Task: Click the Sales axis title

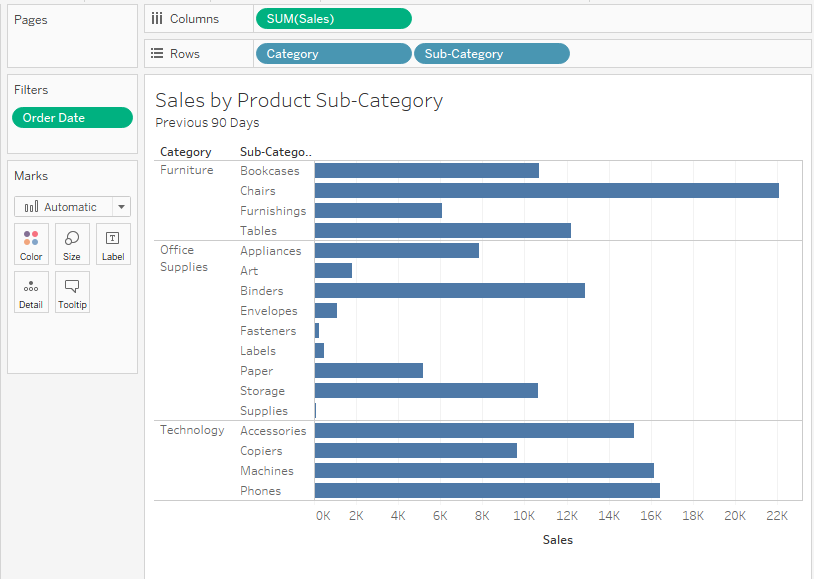Action: 557,540
